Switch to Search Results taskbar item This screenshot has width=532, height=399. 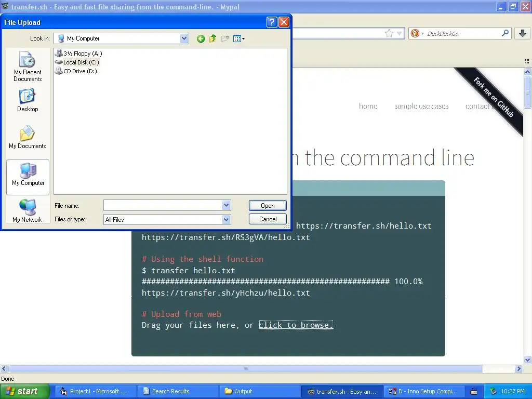point(178,391)
